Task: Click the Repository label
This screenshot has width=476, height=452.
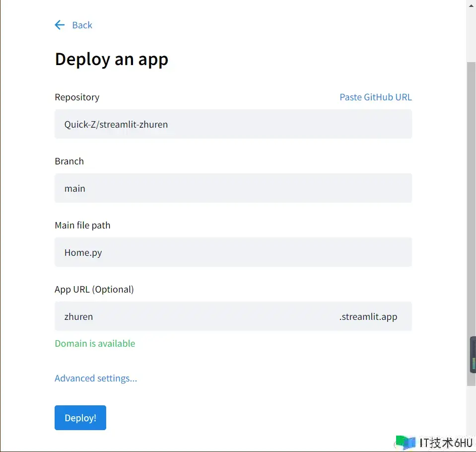Action: click(77, 97)
